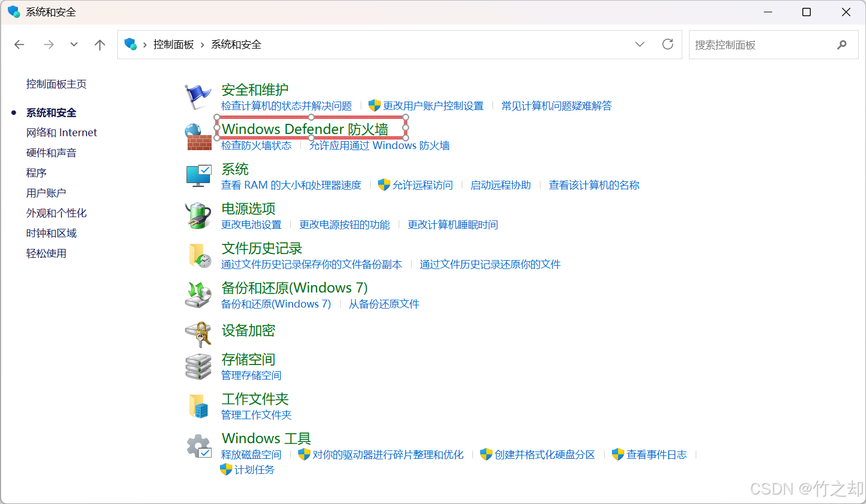Click the File History folder clock icon

[x=199, y=256]
